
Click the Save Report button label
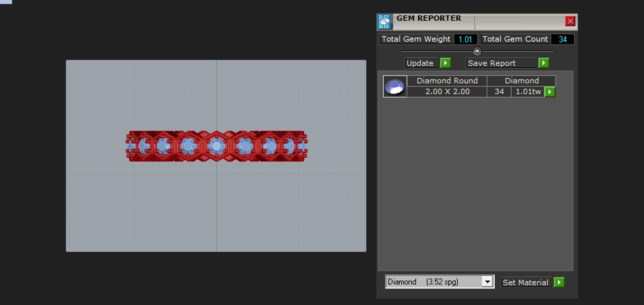click(492, 63)
